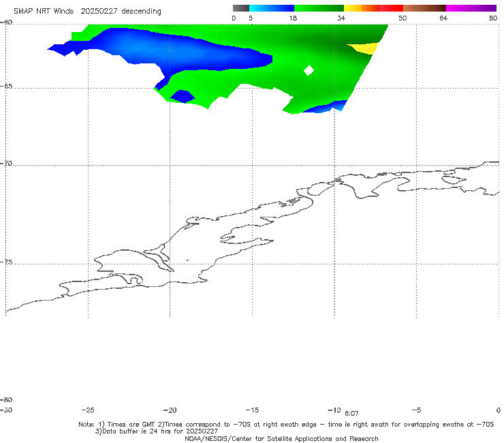Click the '-5' longitude axis label
The height and width of the screenshot is (443, 504).
click(x=416, y=410)
